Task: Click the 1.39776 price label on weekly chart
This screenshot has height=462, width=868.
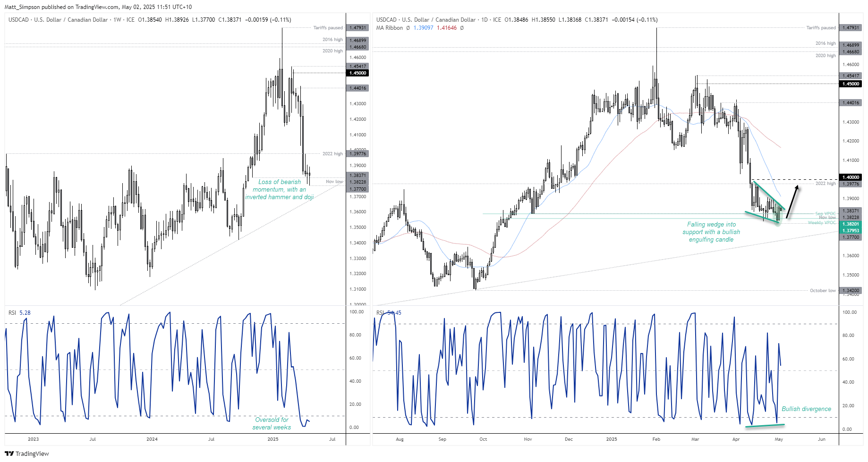Action: [x=357, y=154]
